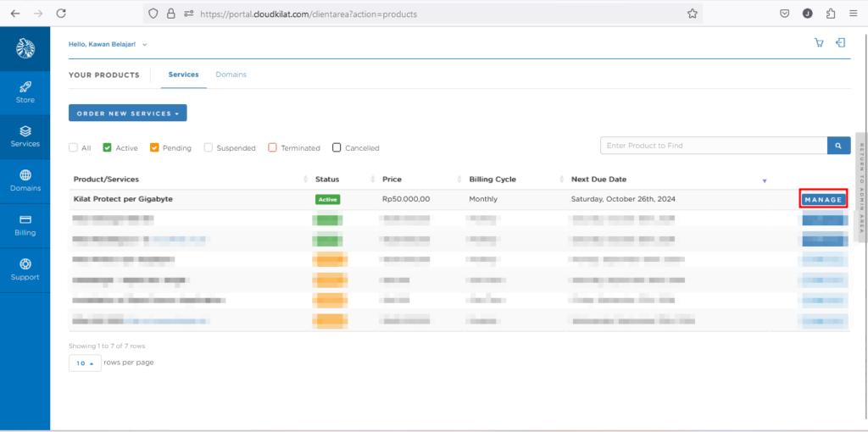Enable the Terminated filter checkbox
868x432 pixels.
tap(273, 147)
